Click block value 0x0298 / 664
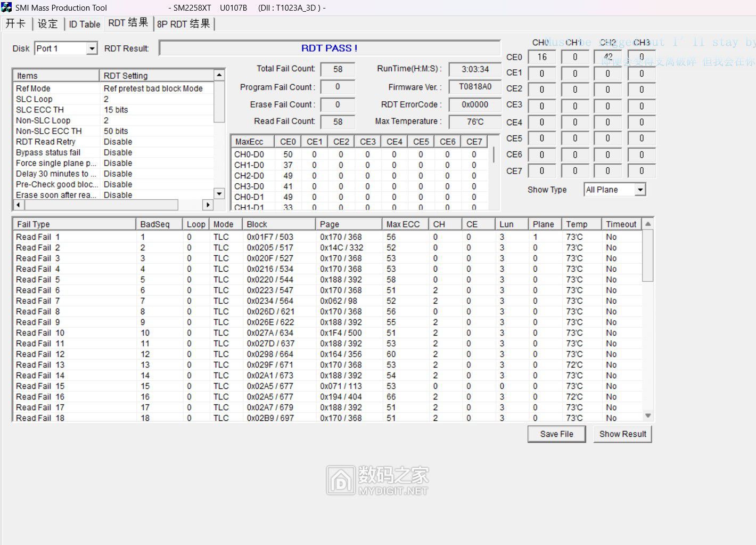 pyautogui.click(x=270, y=354)
